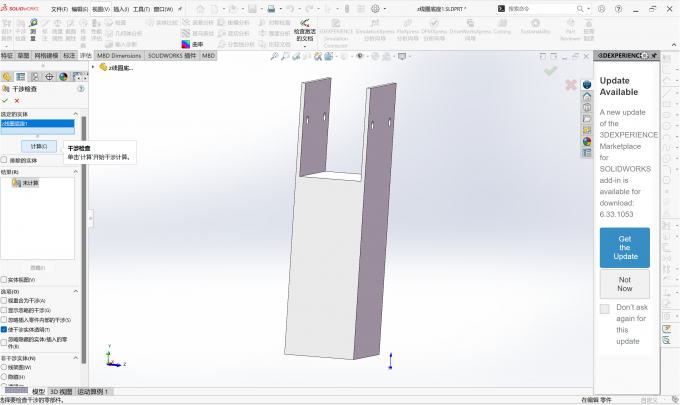Open the PropertyManager tab icon
This screenshot has width=680, height=405.
click(x=20, y=77)
